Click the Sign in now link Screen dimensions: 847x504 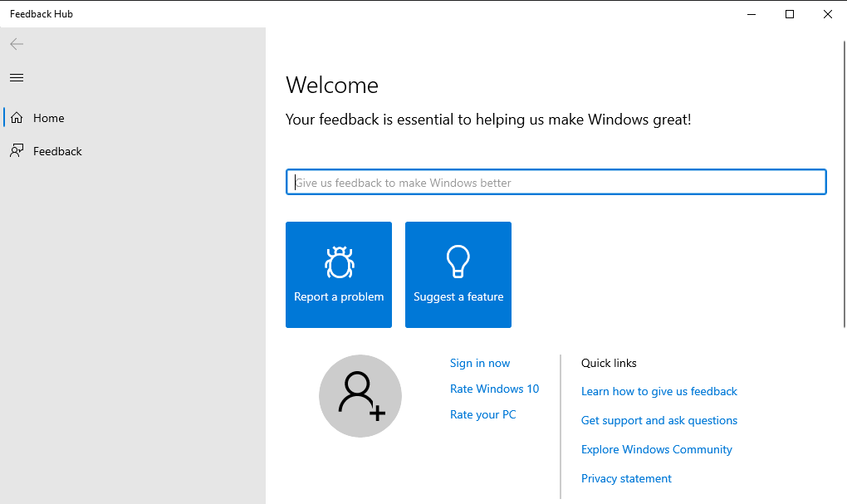pos(480,363)
